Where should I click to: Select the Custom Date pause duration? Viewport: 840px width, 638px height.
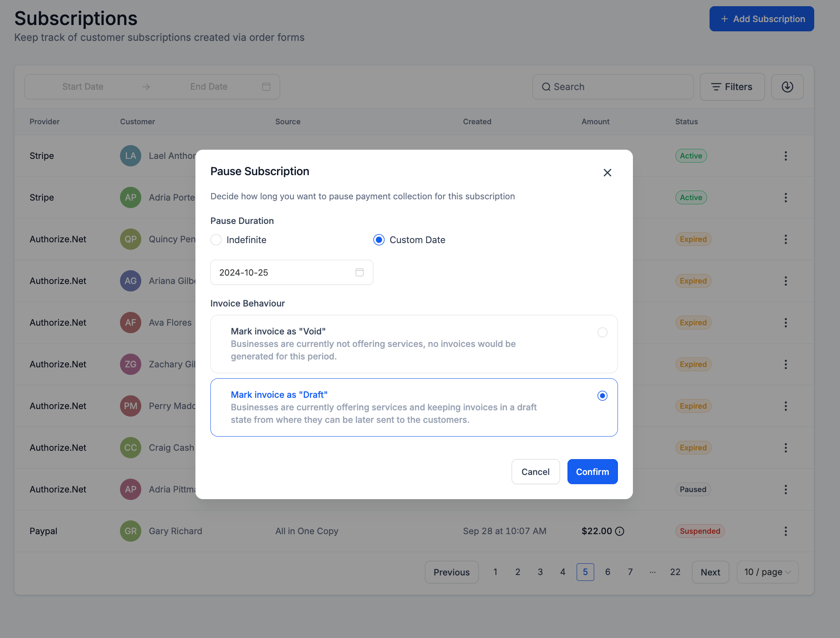tap(379, 240)
